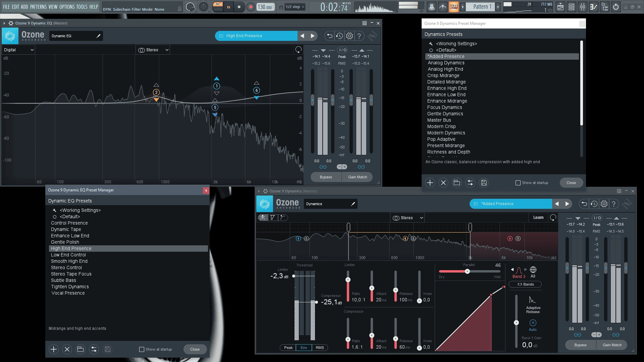Click Close in Dynamic EQ Preset Manager
Viewport: 644px width, 362px height.
[195, 349]
